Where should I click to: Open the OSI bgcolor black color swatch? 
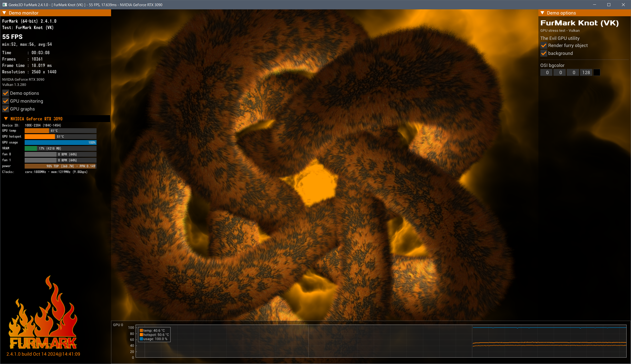coord(597,73)
